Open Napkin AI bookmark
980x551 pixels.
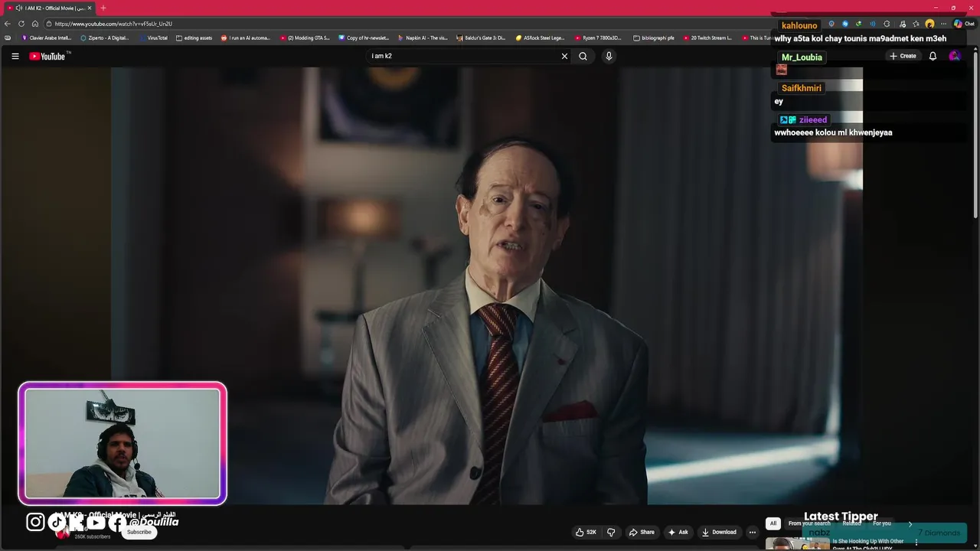click(423, 37)
